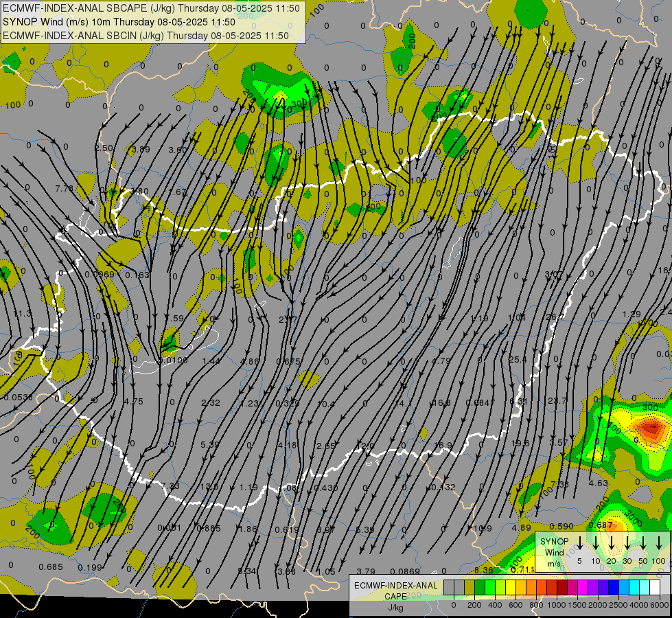Click the 0.163 value on map
This screenshot has height=618, width=672.
[137, 275]
